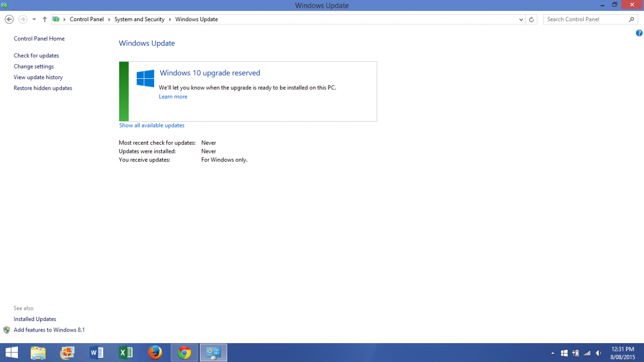The image size is (644, 362).
Task: Click the Control Panel taskbar button
Action: tap(213, 353)
